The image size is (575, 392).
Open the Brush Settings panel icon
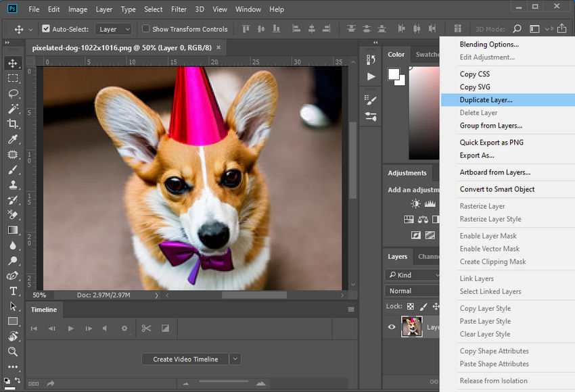(371, 99)
